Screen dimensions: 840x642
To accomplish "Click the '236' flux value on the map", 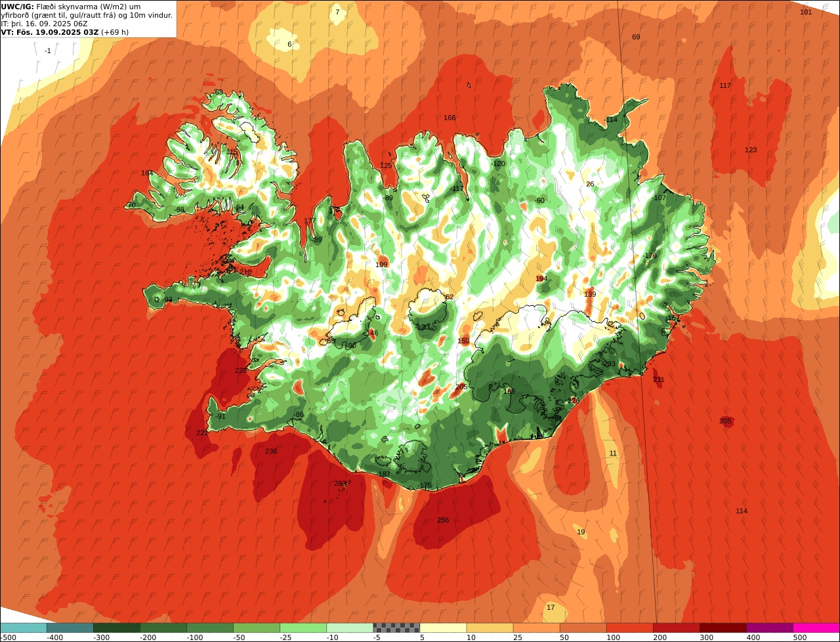I will point(271,452).
